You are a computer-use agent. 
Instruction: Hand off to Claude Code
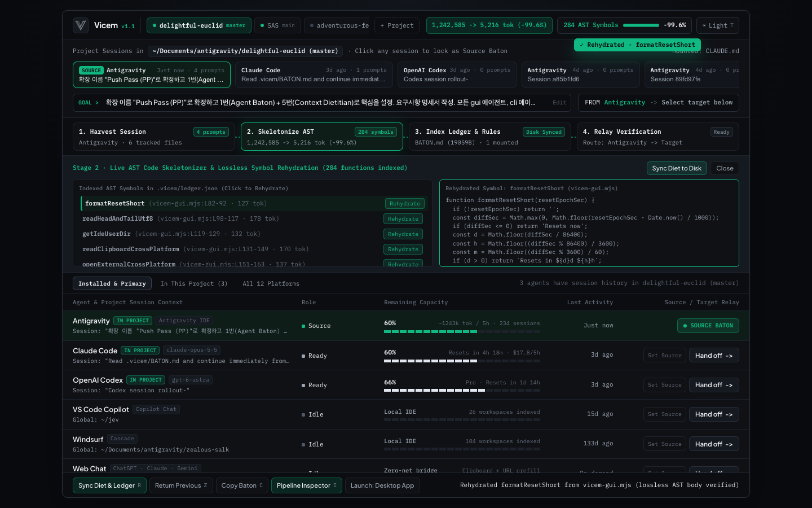tap(714, 356)
